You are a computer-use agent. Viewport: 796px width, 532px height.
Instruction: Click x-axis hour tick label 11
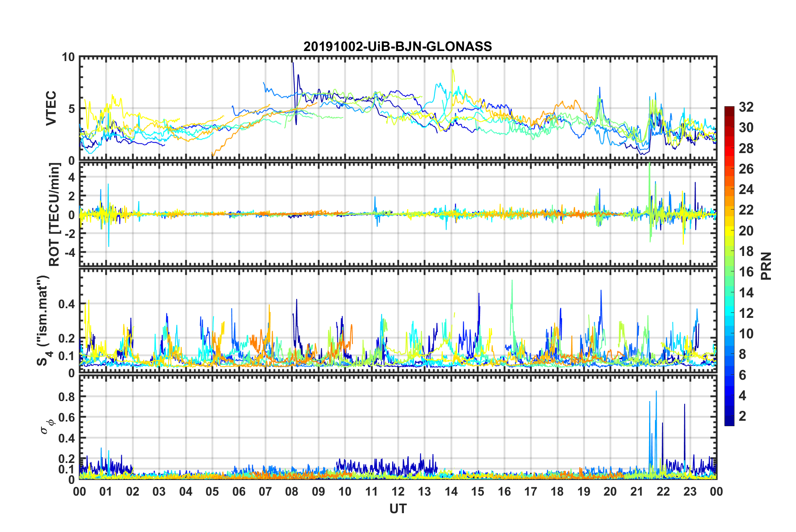pyautogui.click(x=372, y=491)
